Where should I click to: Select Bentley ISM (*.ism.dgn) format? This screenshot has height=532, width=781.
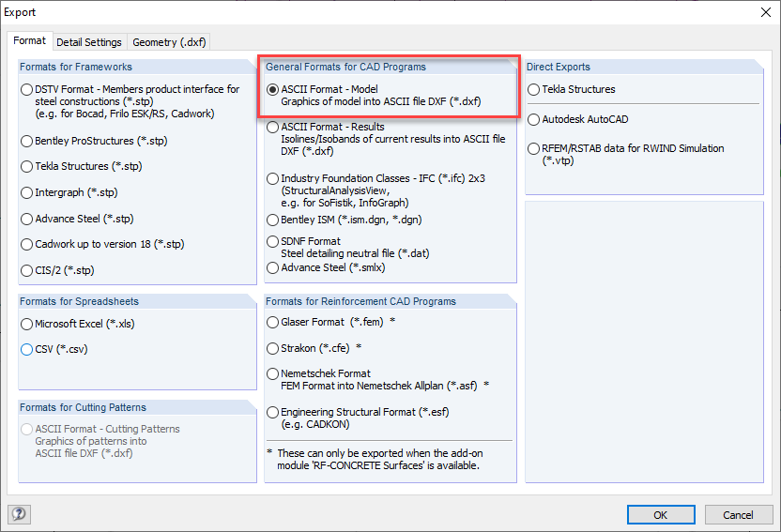tap(273, 220)
